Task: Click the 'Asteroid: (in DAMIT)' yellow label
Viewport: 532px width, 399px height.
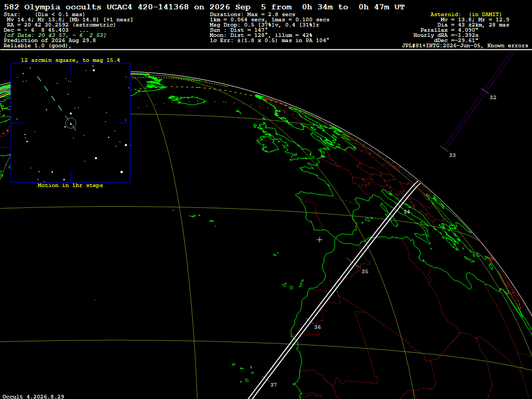Action: click(x=466, y=14)
